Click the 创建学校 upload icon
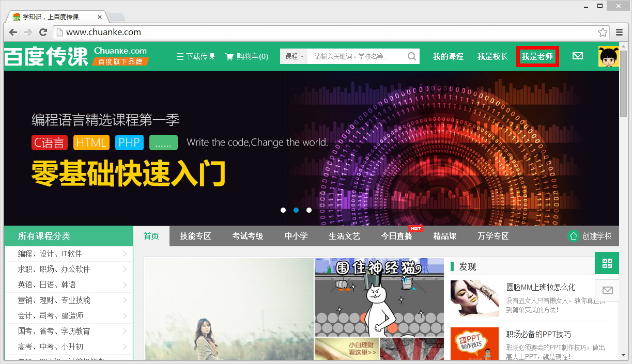Image resolution: width=632 pixels, height=364 pixels. coord(573,235)
